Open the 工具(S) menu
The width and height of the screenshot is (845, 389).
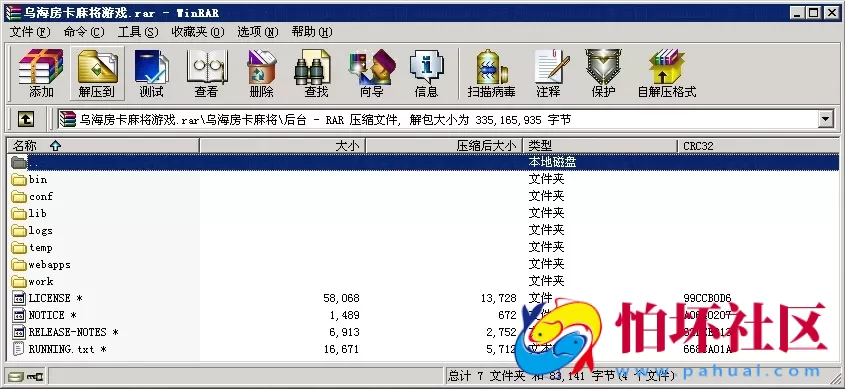point(138,32)
